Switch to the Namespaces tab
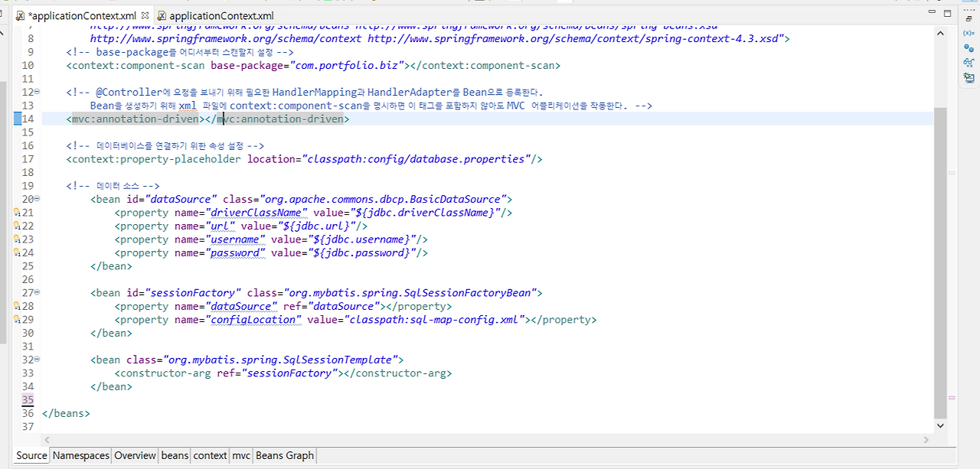980x469 pixels. point(80,455)
